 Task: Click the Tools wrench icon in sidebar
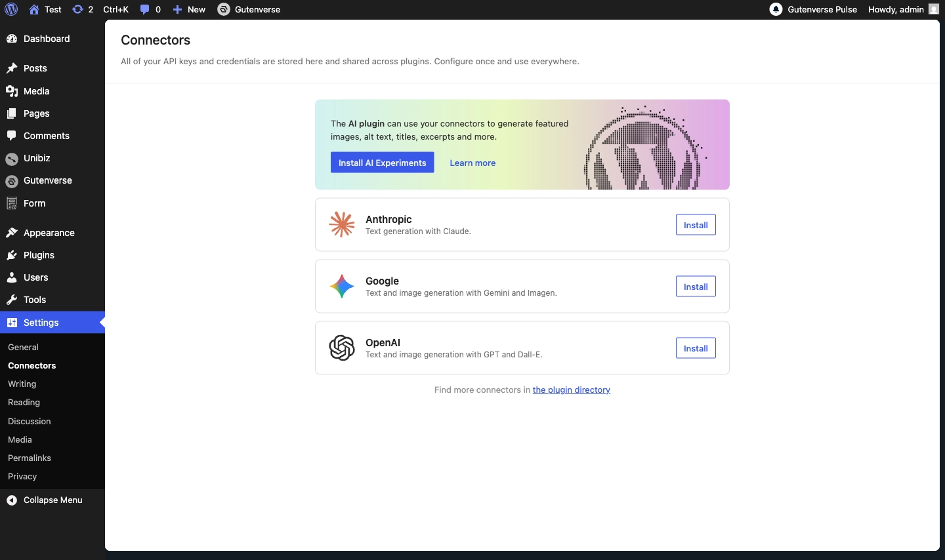coord(12,300)
